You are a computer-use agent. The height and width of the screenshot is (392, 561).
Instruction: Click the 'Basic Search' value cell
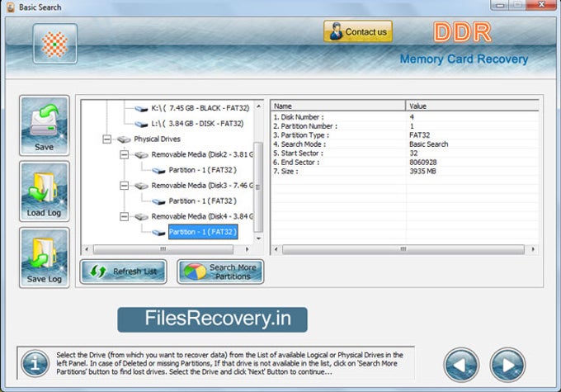click(429, 144)
